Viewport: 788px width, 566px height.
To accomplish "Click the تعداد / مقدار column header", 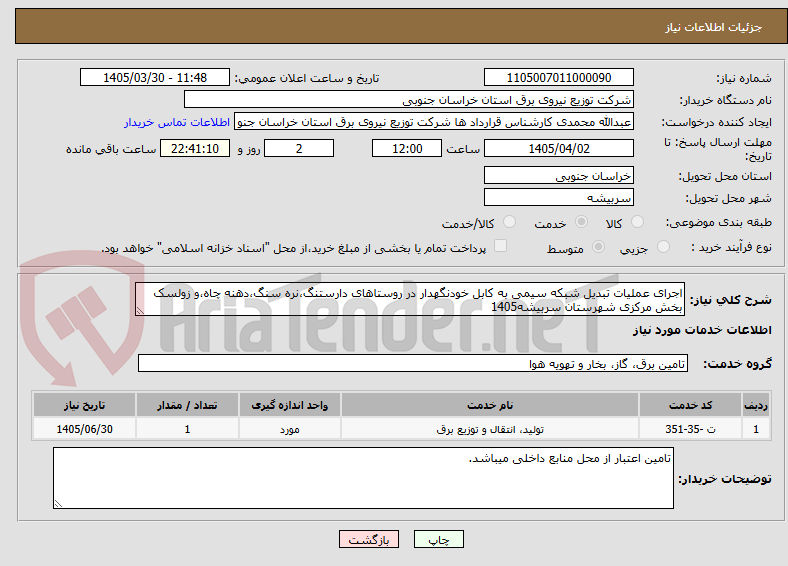I will (x=187, y=405).
